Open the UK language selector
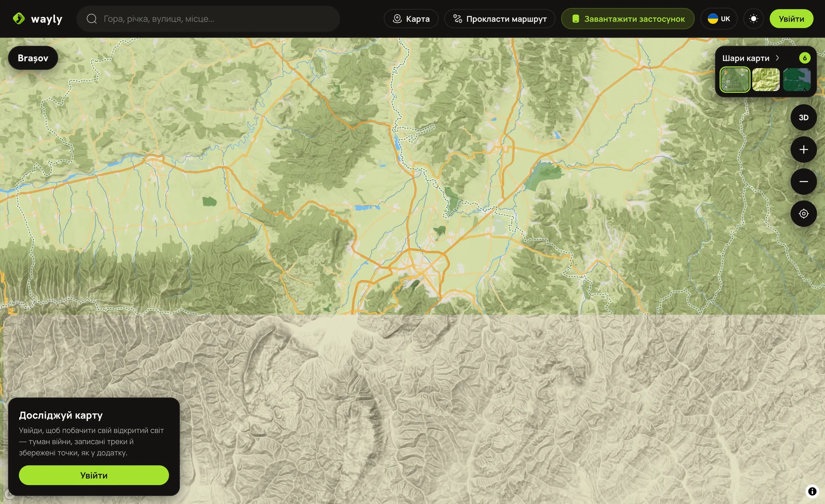825x504 pixels. click(719, 19)
